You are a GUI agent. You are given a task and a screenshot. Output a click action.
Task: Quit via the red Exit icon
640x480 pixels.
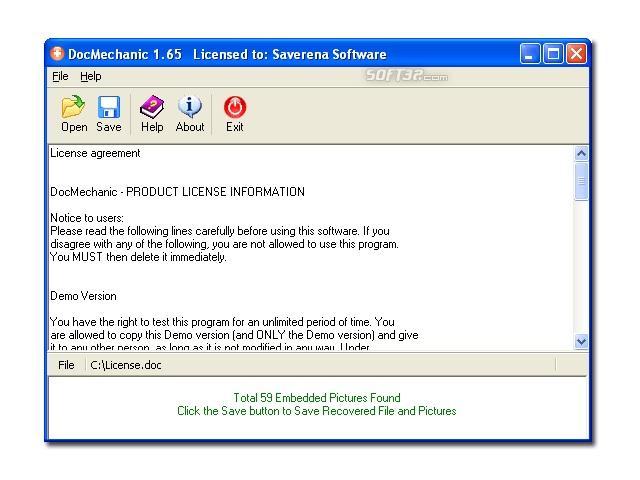coord(235,113)
